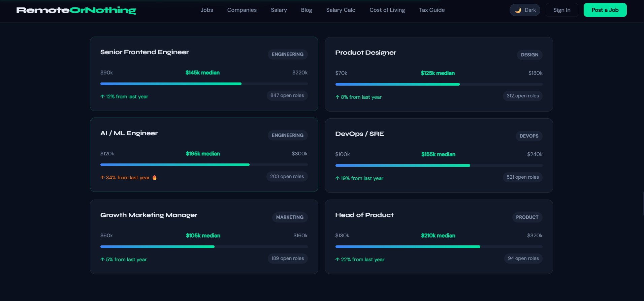Open the Head of Product card title
644x301 pixels.
pyautogui.click(x=364, y=215)
